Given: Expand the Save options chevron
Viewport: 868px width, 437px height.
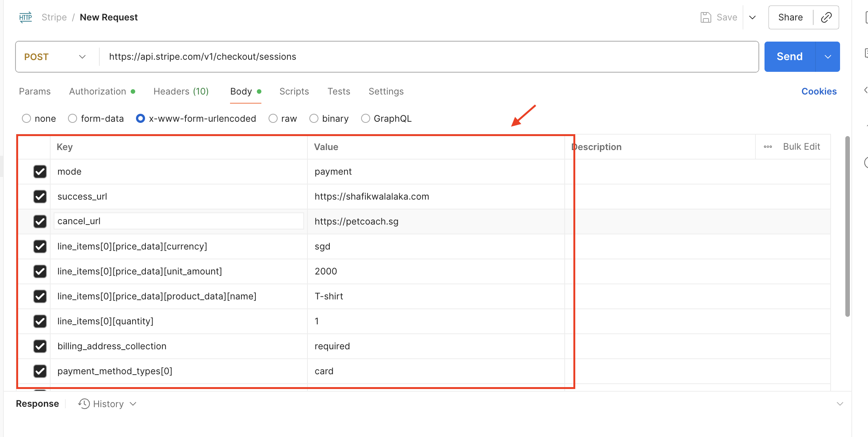Looking at the screenshot, I should coord(752,17).
